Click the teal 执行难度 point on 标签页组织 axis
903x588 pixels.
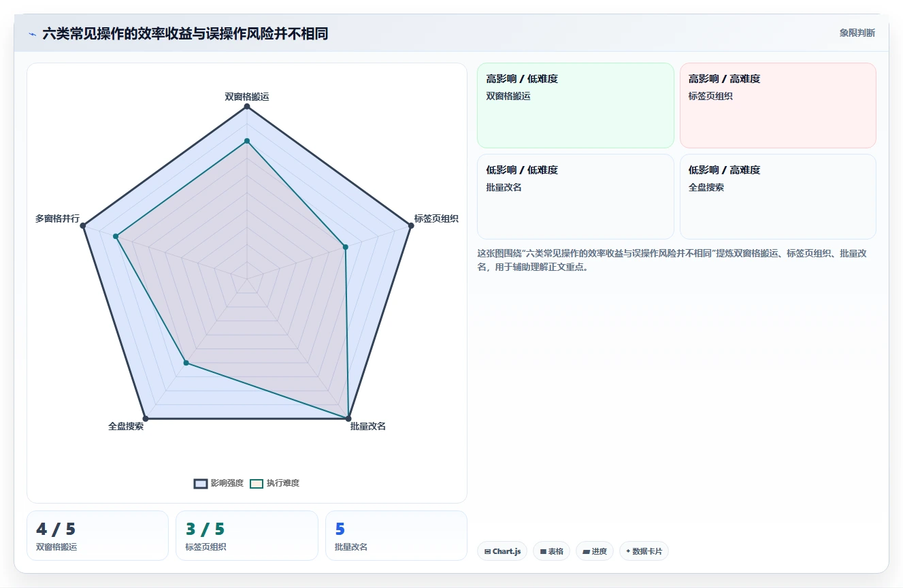[346, 247]
